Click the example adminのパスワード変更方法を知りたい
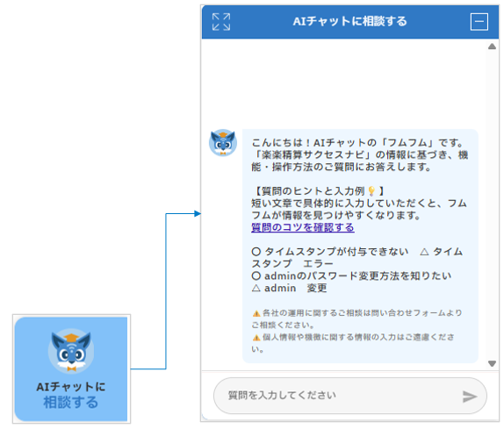 [351, 275]
